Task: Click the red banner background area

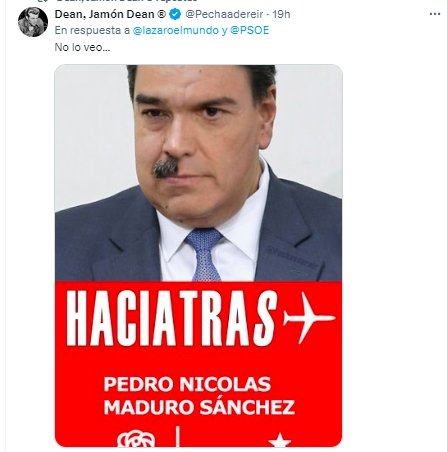Action: [x=198, y=364]
